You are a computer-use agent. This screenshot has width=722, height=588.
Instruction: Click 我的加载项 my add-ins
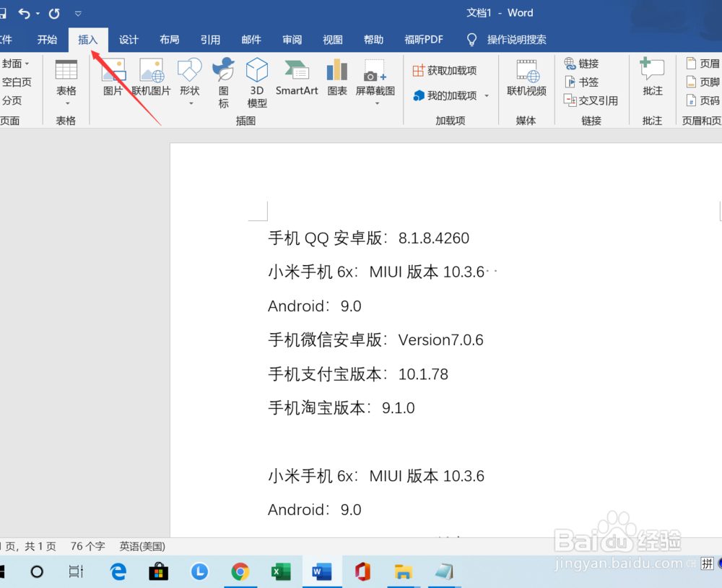click(445, 95)
